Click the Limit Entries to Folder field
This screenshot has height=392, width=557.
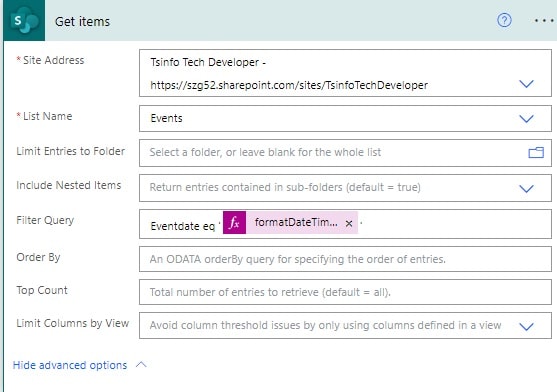(345, 153)
